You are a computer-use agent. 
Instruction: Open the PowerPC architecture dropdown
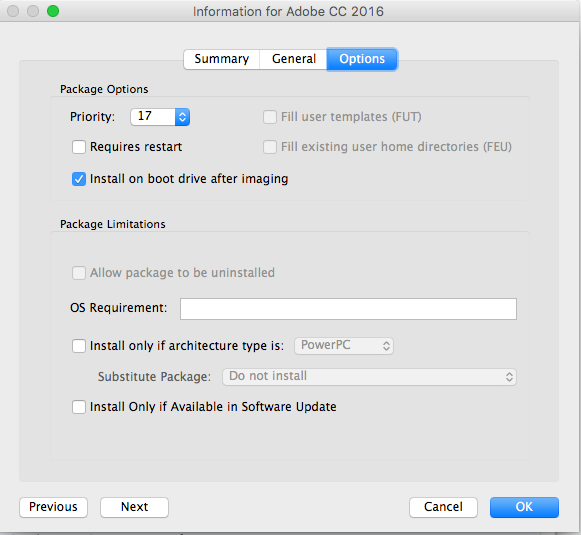coord(344,346)
